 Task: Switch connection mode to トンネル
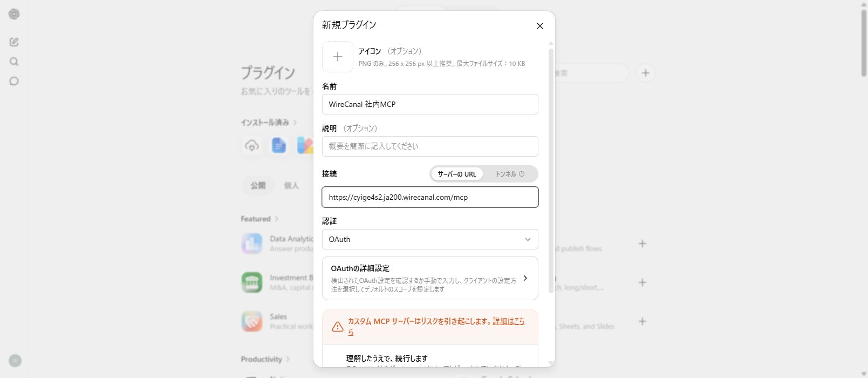[509, 174]
